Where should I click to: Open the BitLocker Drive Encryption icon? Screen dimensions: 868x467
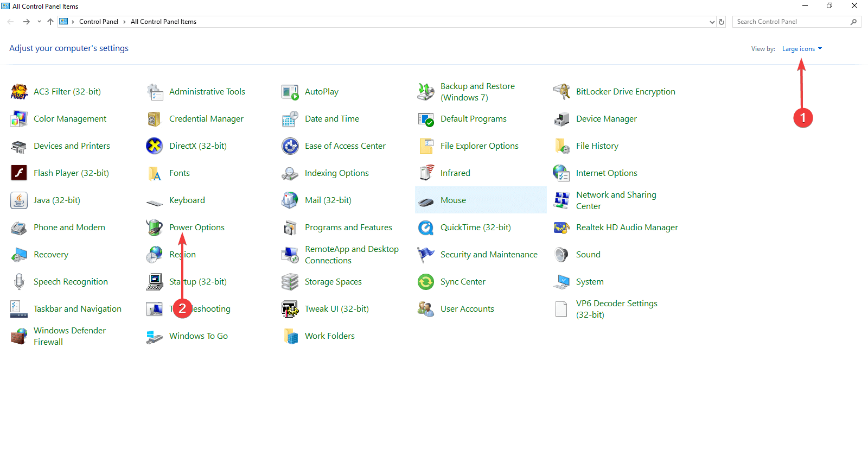point(561,92)
